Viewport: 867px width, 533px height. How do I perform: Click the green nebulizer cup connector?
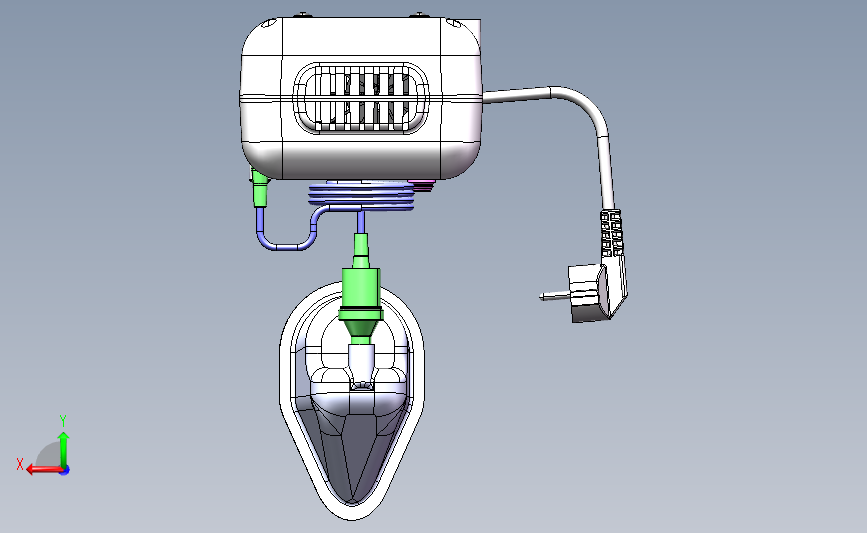[x=361, y=288]
